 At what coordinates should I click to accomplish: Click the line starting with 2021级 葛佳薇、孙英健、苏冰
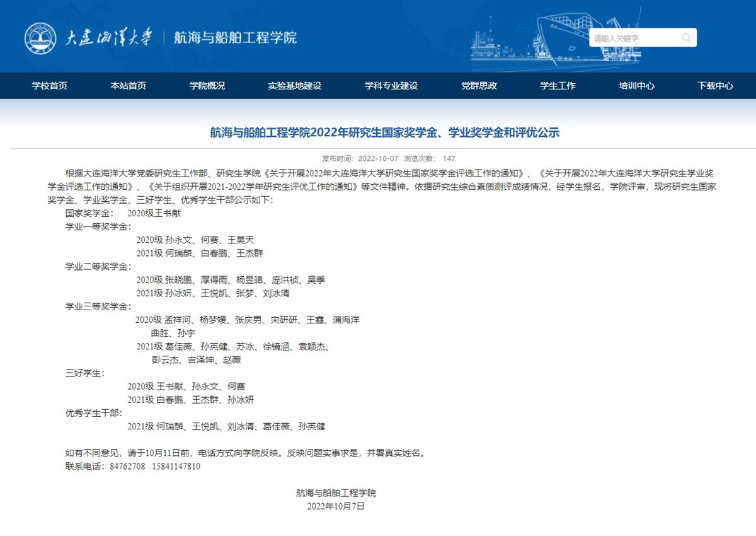click(x=233, y=346)
